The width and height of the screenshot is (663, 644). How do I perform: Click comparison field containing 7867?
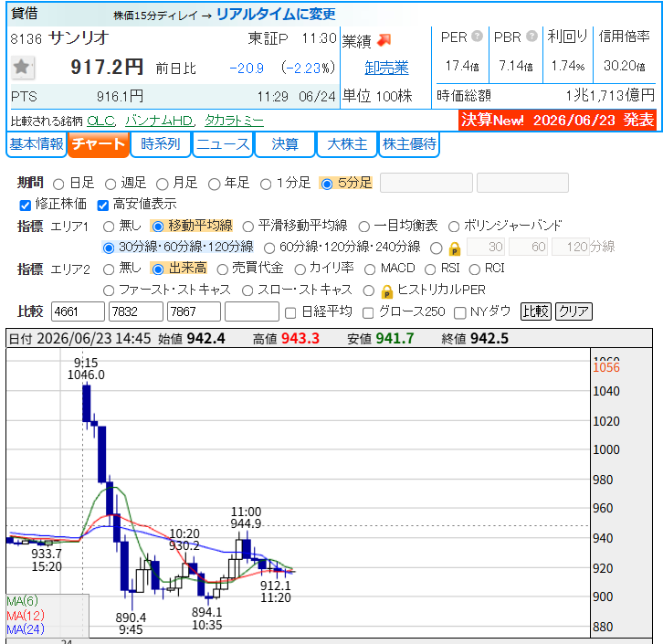pos(194,311)
